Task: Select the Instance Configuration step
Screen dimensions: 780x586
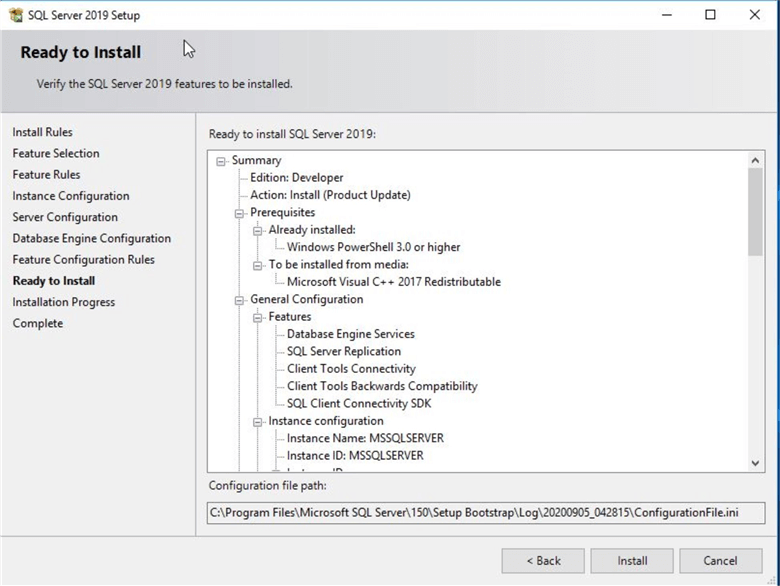Action: tap(71, 196)
